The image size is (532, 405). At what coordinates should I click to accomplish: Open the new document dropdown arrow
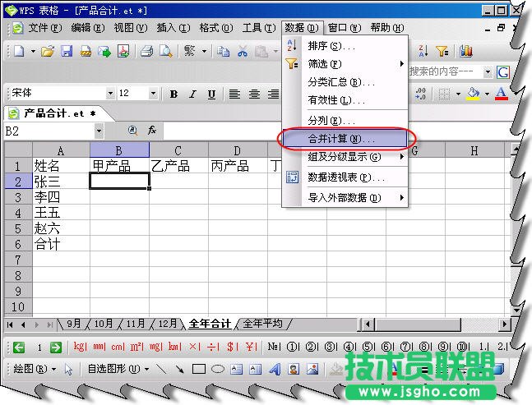coord(33,52)
